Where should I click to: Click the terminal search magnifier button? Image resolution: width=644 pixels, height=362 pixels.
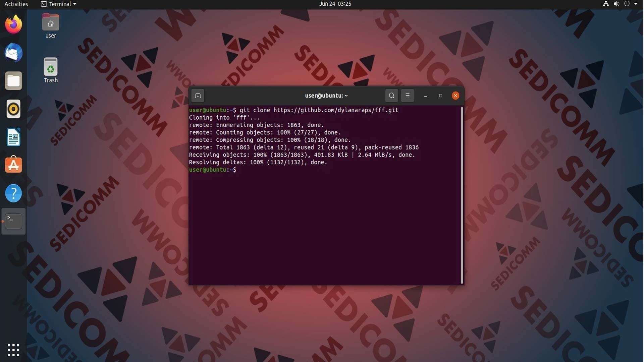[x=391, y=96]
